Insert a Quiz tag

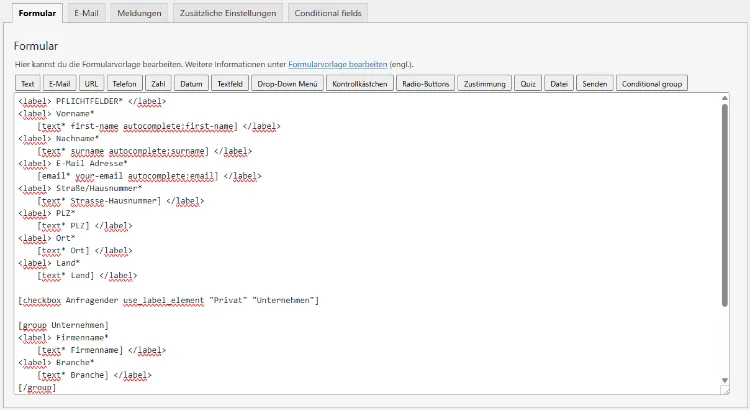(528, 83)
